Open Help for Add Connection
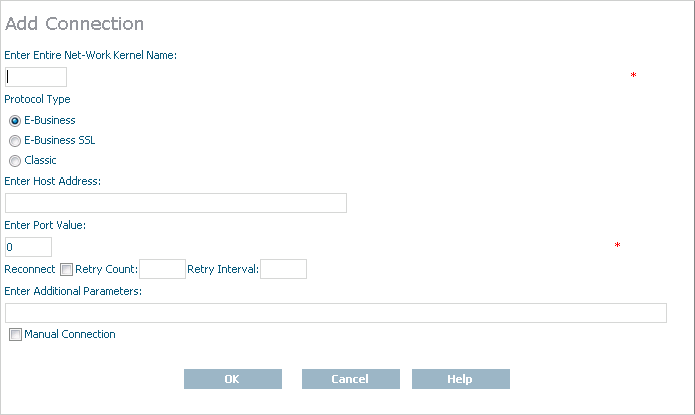The height and width of the screenshot is (415, 695). click(460, 379)
